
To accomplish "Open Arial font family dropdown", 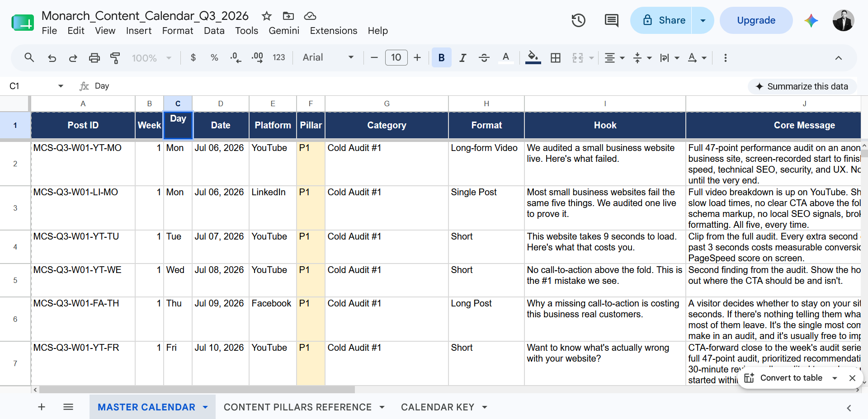I will 328,58.
